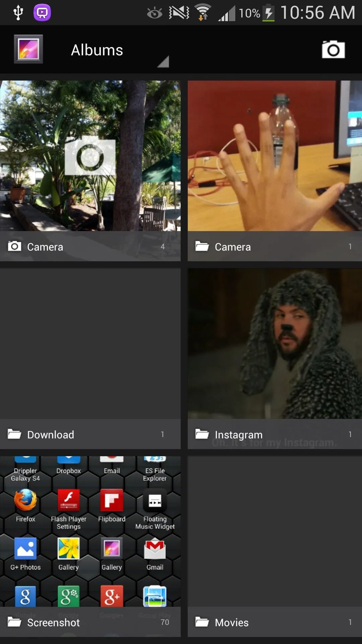This screenshot has width=362, height=644.
Task: Select the "Download" album label
Action: pos(51,435)
